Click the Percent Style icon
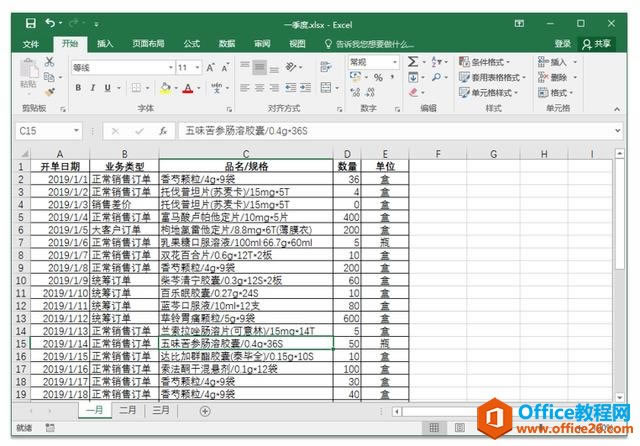640x446 pixels. point(378,78)
